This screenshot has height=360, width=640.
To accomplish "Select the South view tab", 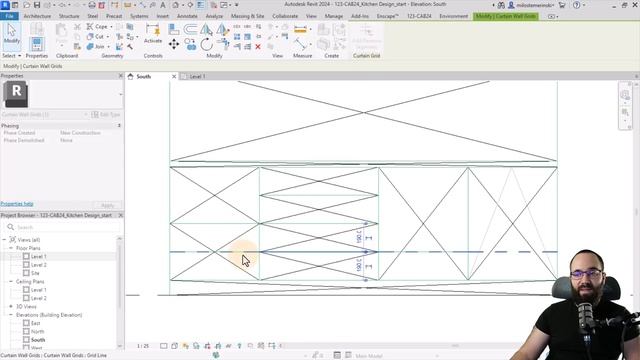I will tap(143, 77).
